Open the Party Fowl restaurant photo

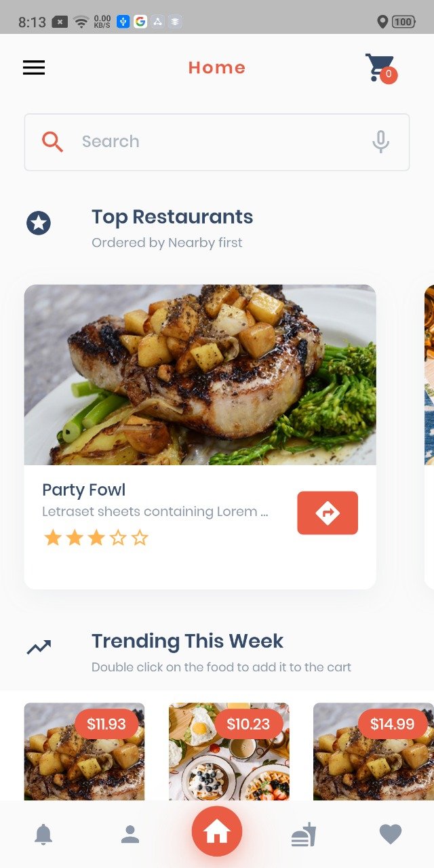coord(200,375)
